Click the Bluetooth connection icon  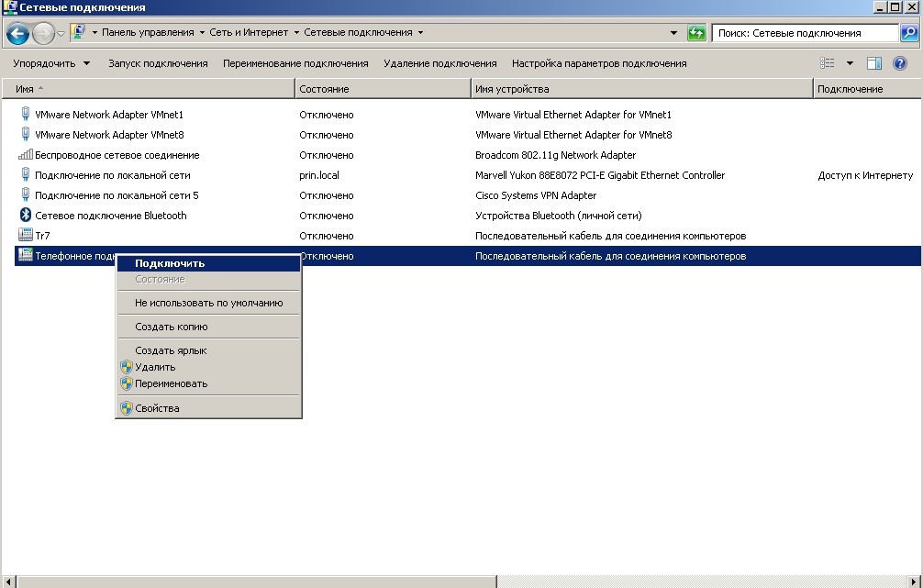(x=26, y=215)
